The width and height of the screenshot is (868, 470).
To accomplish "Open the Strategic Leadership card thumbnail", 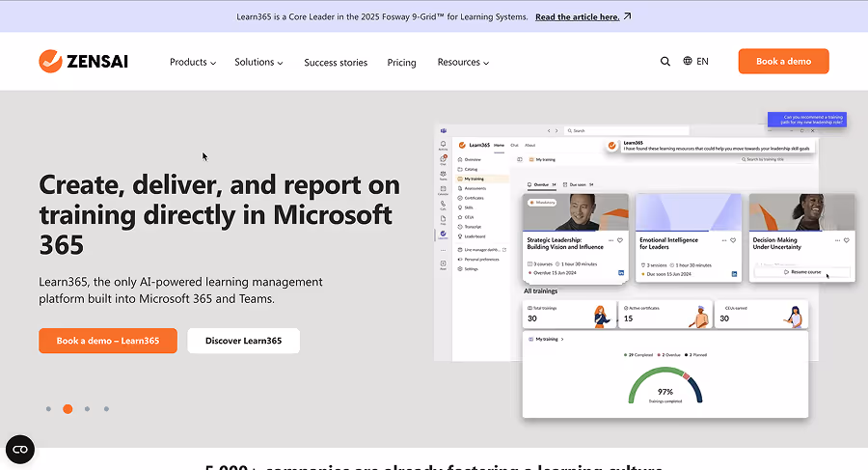I will click(x=576, y=212).
